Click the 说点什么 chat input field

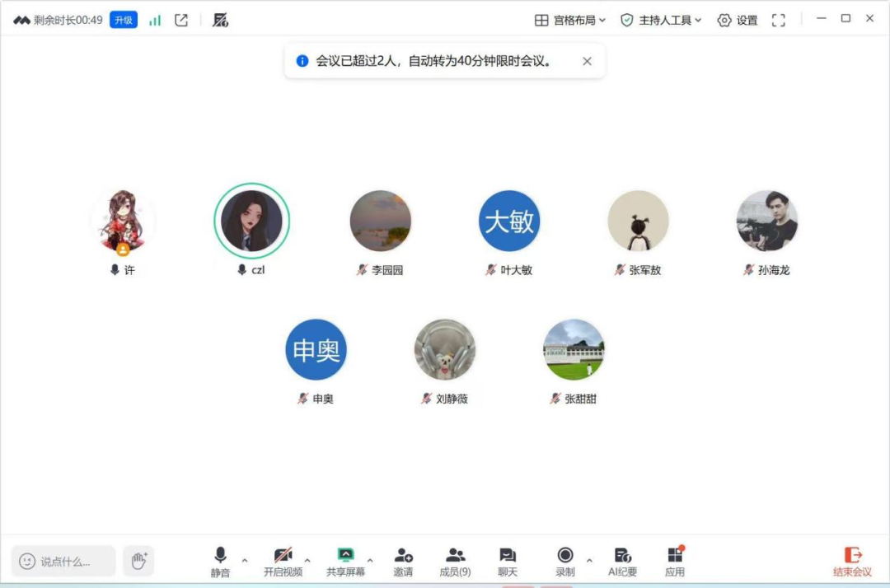pyautogui.click(x=64, y=562)
